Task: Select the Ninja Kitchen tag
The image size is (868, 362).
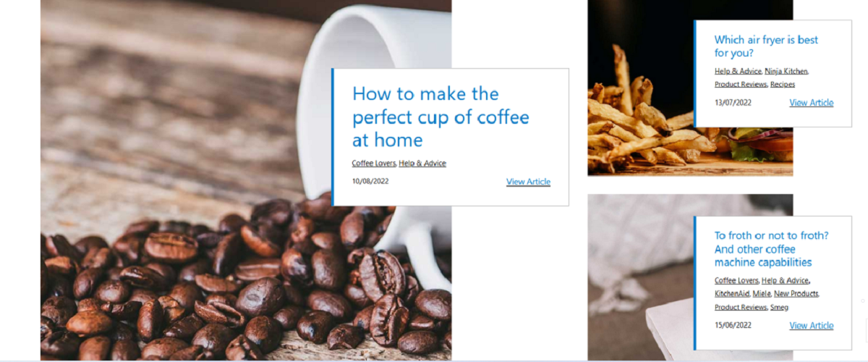Action: pyautogui.click(x=786, y=71)
